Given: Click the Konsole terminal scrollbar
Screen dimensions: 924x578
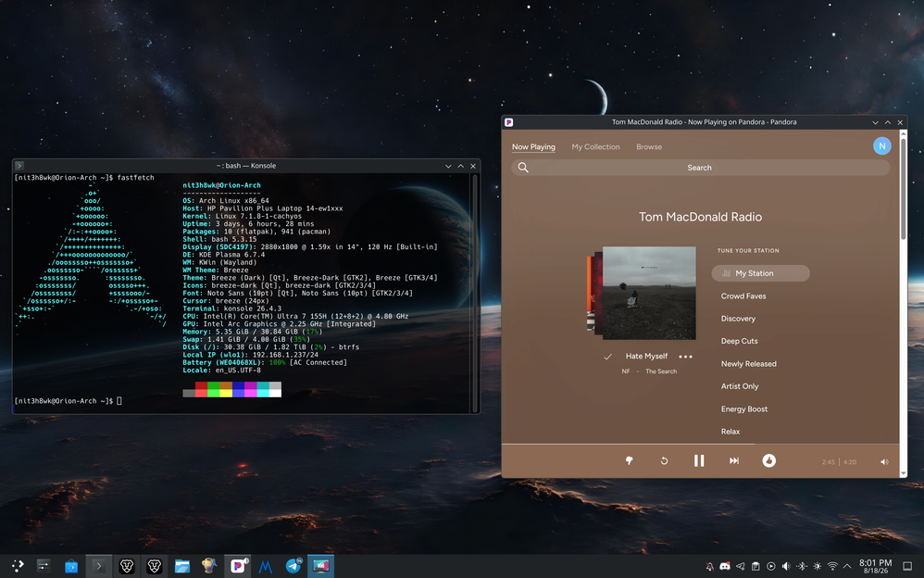Looking at the screenshot, I should (474, 293).
